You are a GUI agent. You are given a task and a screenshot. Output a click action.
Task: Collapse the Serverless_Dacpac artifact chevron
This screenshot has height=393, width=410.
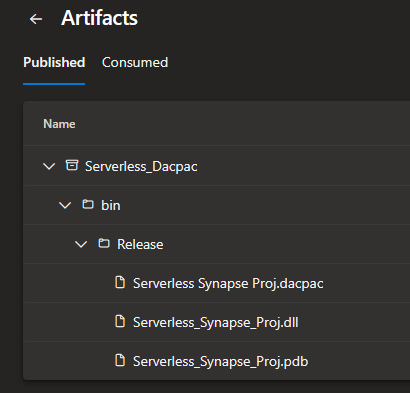pyautogui.click(x=49, y=166)
